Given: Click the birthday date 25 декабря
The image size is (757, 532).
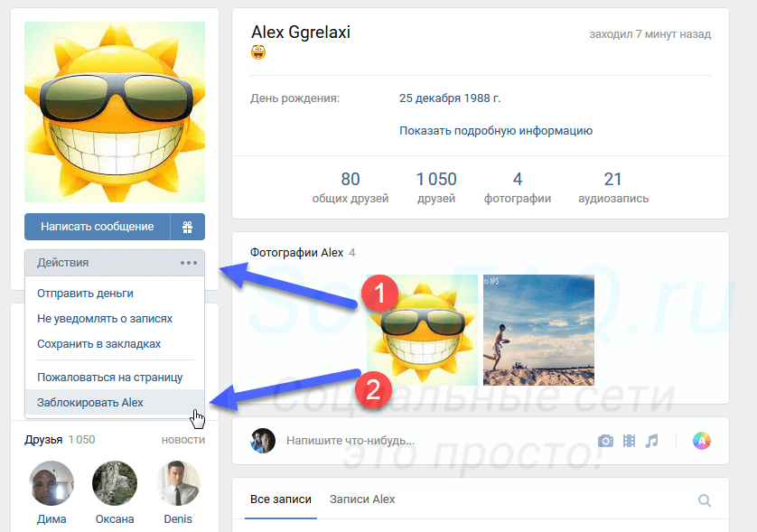Looking at the screenshot, I should (430, 98).
